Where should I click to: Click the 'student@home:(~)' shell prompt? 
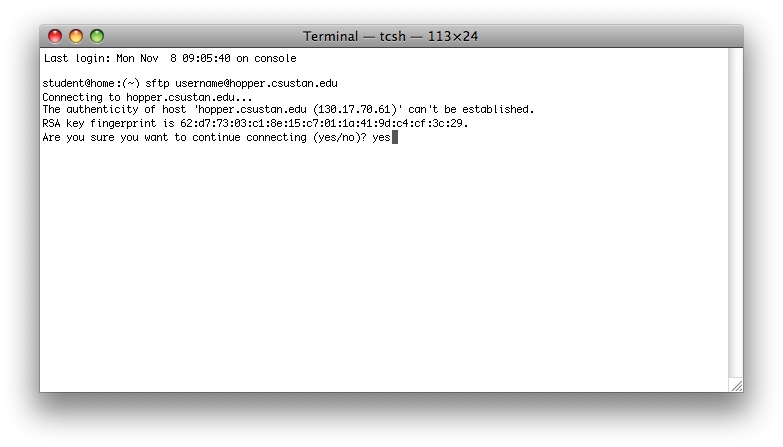click(91, 83)
